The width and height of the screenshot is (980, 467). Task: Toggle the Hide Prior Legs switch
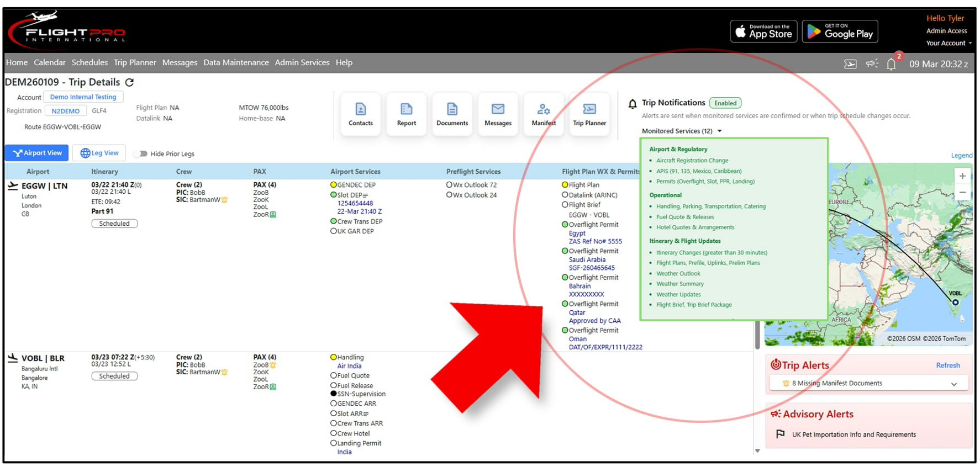(141, 154)
